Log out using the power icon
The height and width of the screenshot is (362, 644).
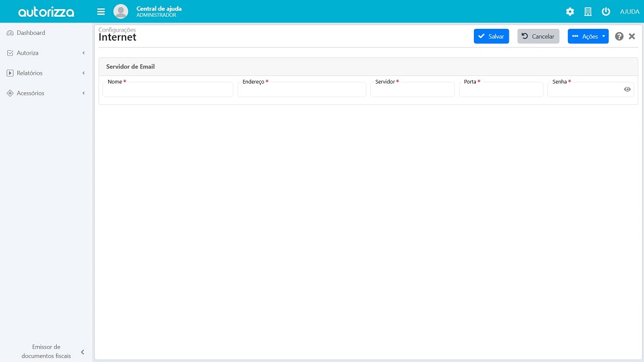click(605, 12)
